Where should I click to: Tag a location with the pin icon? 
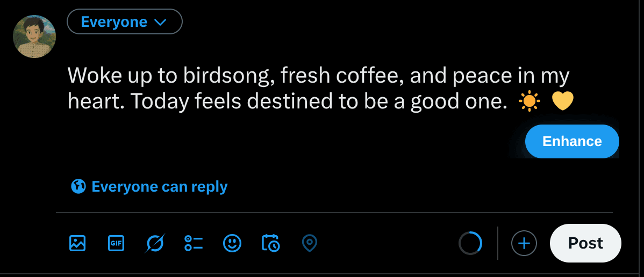click(x=309, y=243)
